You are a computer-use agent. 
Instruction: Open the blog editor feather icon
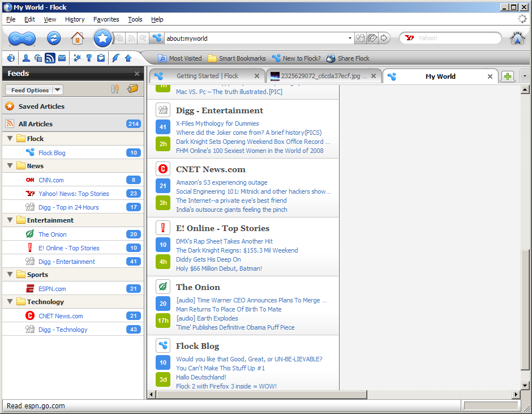(x=115, y=58)
